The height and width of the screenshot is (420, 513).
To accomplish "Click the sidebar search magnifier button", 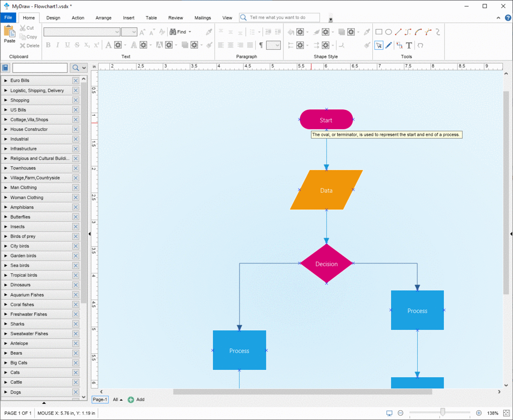I will (x=75, y=68).
